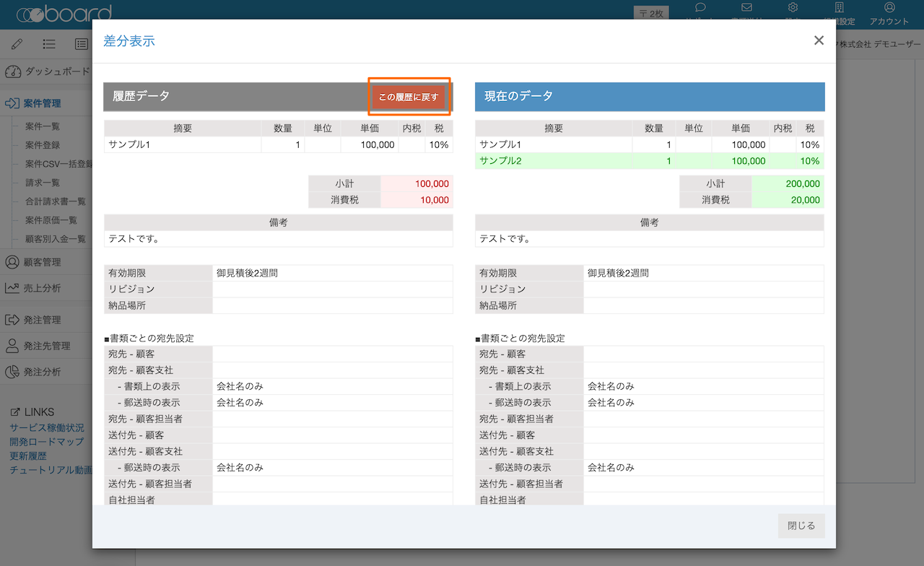Open 請求一覧 in the sidebar
Screen dimensions: 924x566
[43, 183]
